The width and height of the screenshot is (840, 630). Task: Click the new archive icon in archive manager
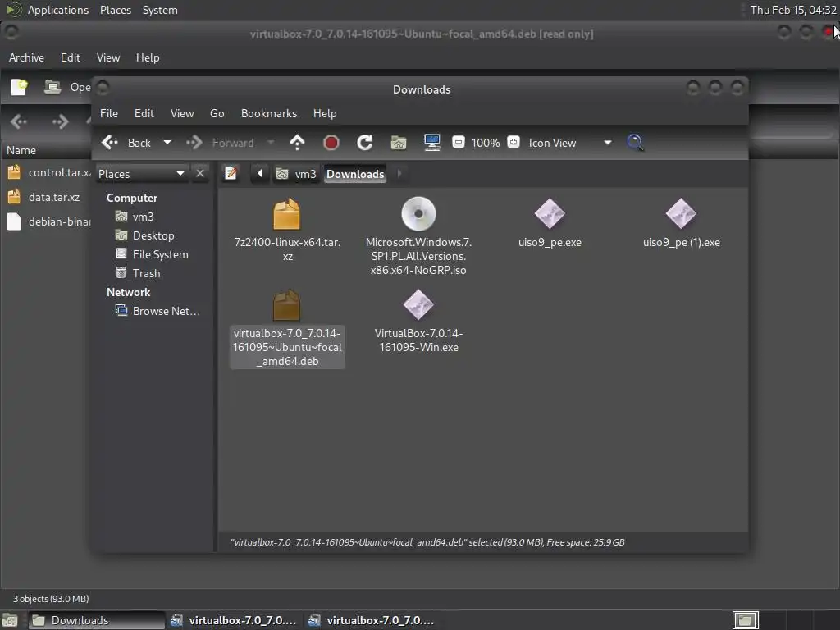[20, 87]
